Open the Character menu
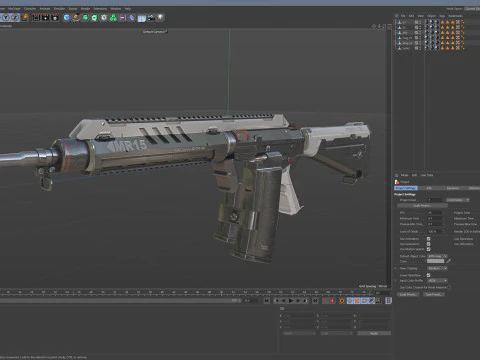This screenshot has width=480, height=360. (30, 9)
